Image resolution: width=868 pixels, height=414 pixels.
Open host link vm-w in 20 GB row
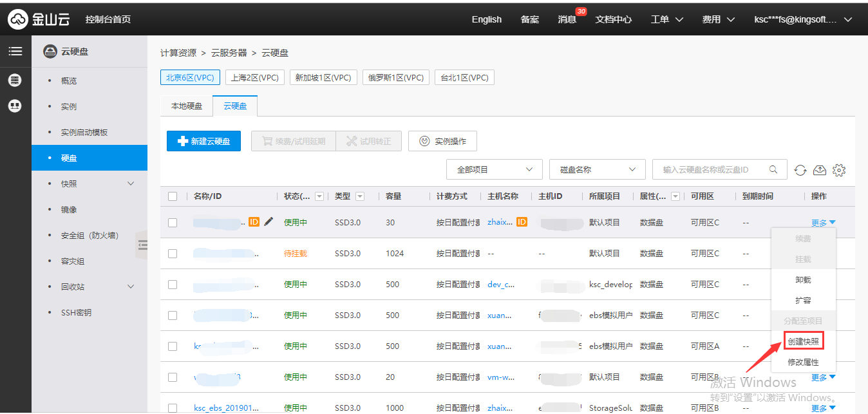tap(502, 377)
